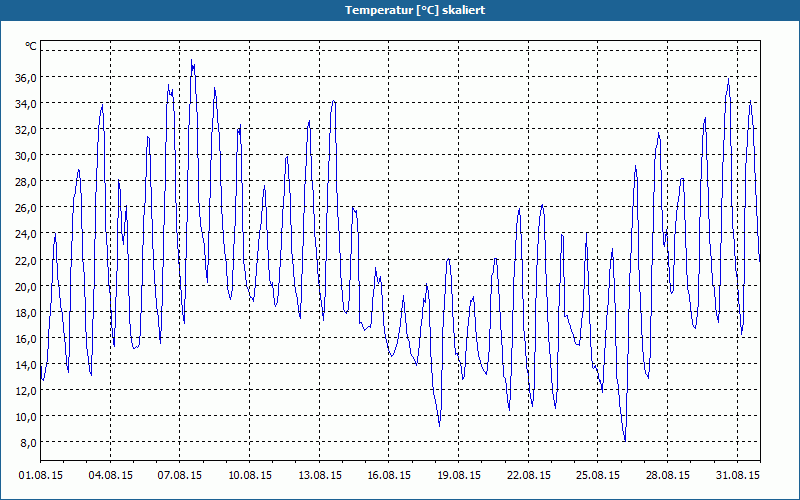The width and height of the screenshot is (800, 500).
Task: Click the 18,0 y-axis label
Action: point(26,312)
